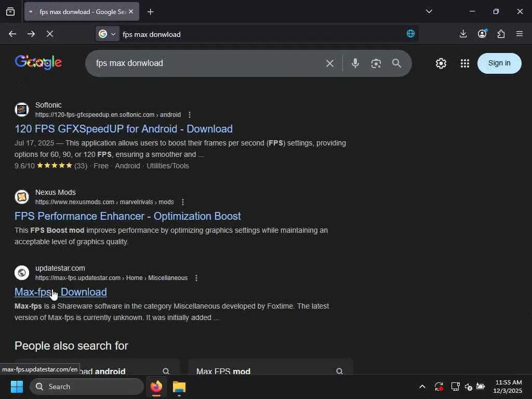Screen dimensions: 532x399
Task: Show hidden system tray icons
Action: [x=422, y=387]
